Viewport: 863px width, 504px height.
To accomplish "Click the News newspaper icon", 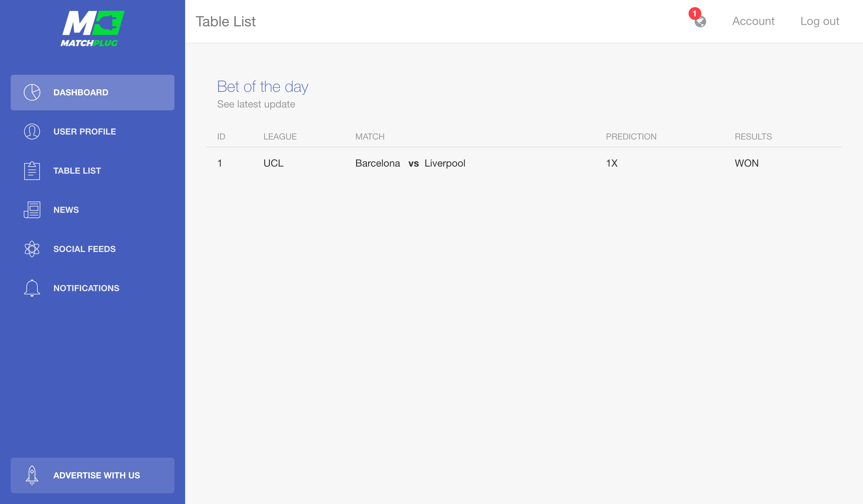I will coord(32,210).
